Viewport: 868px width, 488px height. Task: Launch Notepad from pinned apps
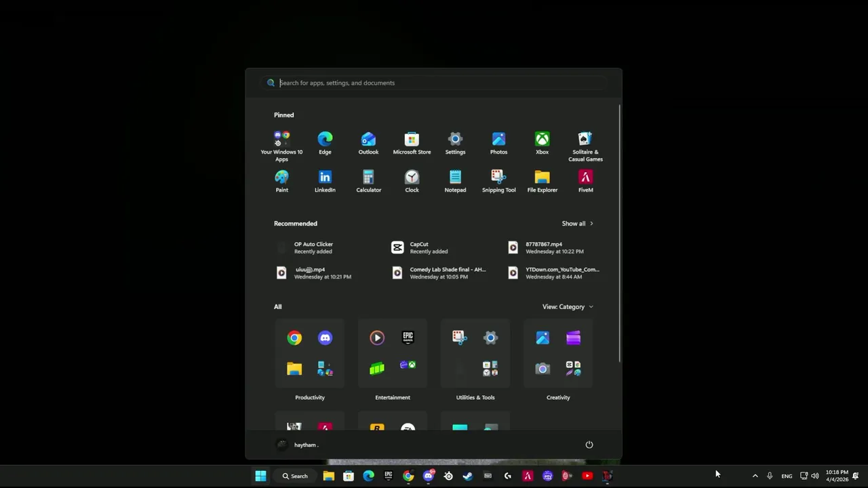pos(455,181)
